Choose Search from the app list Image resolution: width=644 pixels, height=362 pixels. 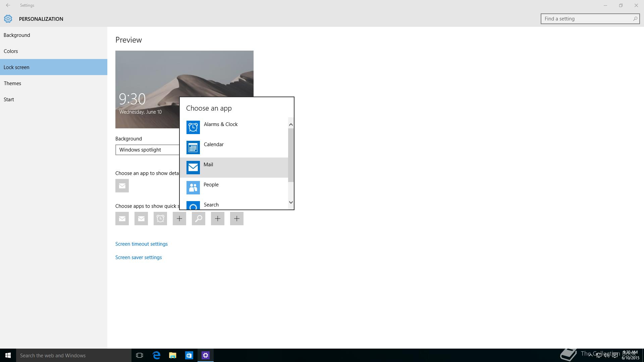234,204
